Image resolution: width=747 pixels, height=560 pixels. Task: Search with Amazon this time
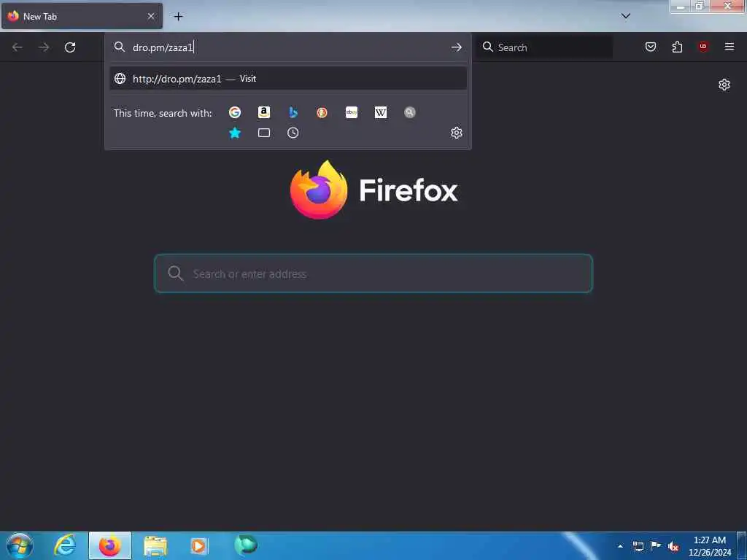(264, 112)
